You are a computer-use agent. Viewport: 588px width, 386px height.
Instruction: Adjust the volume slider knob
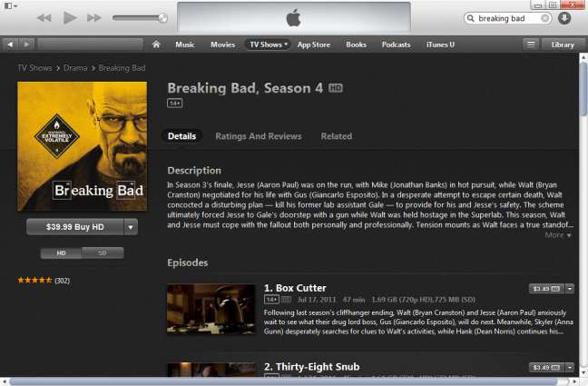tap(162, 17)
